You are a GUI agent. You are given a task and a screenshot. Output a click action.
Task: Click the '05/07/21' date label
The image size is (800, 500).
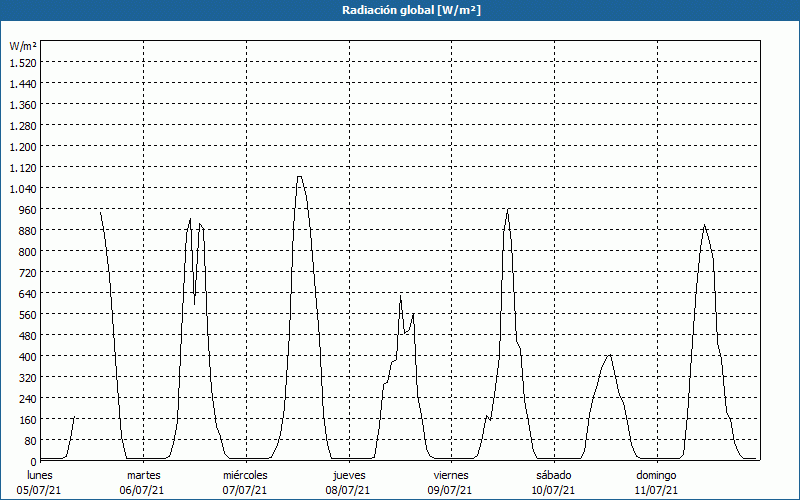(x=39, y=490)
